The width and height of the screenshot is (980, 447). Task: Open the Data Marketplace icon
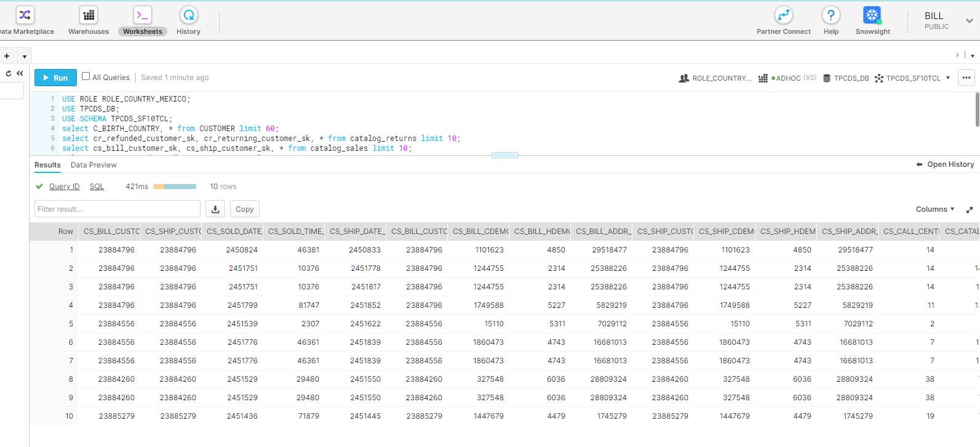pyautogui.click(x=25, y=15)
